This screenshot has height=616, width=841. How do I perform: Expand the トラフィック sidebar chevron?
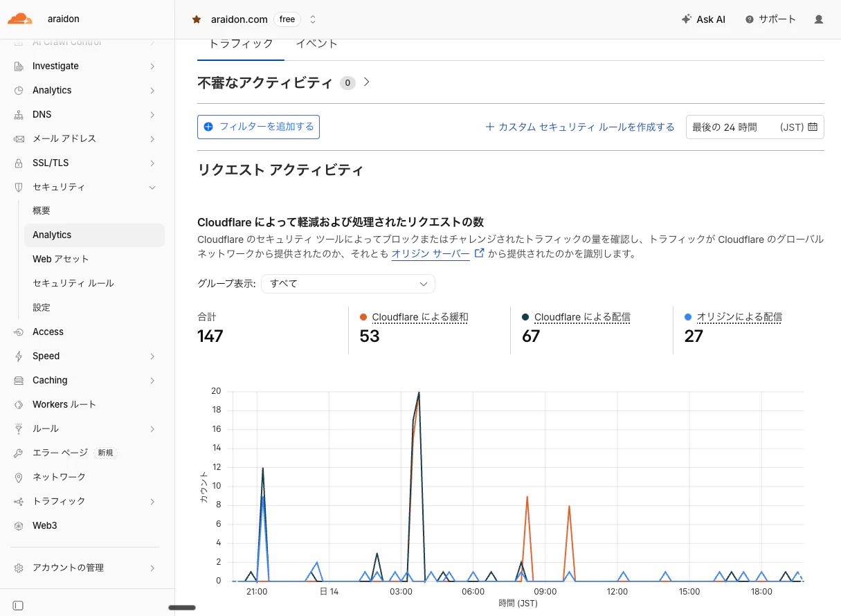coord(152,502)
